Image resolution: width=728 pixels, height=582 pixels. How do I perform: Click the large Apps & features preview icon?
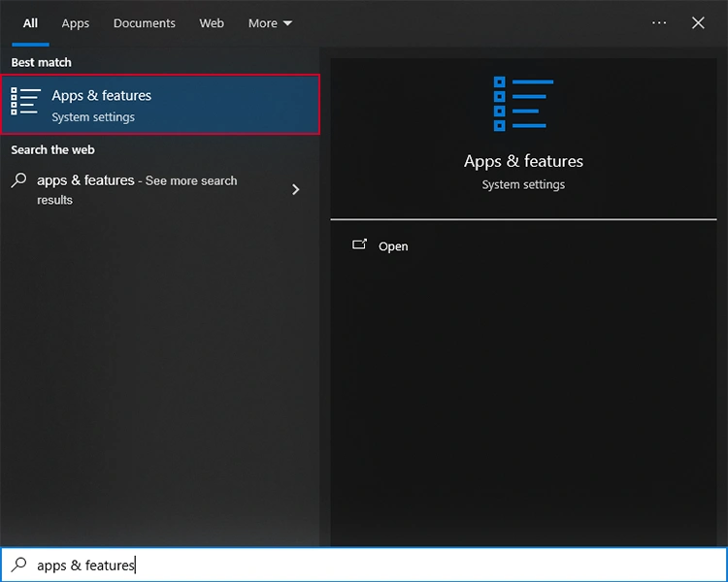pyautogui.click(x=523, y=104)
